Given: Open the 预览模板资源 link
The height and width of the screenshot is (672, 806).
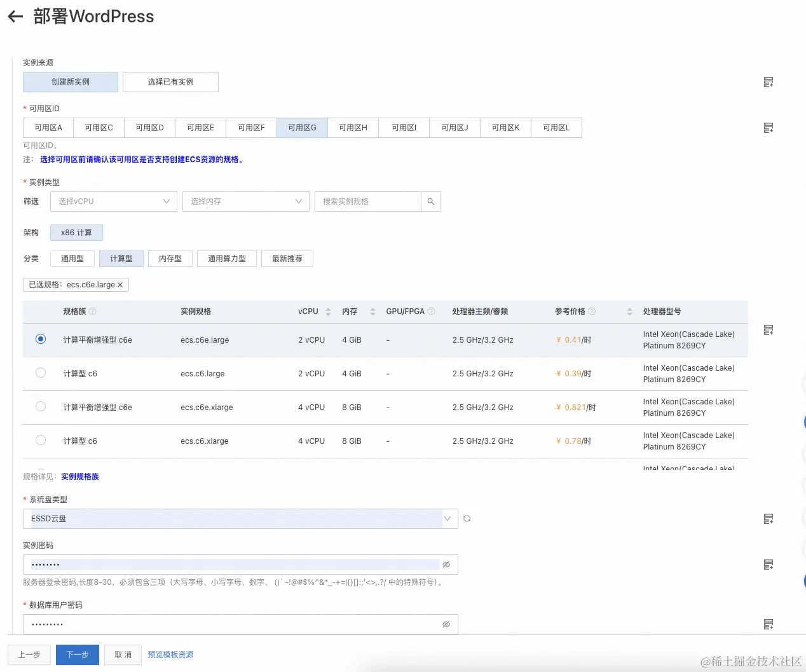Looking at the screenshot, I should [x=170, y=655].
